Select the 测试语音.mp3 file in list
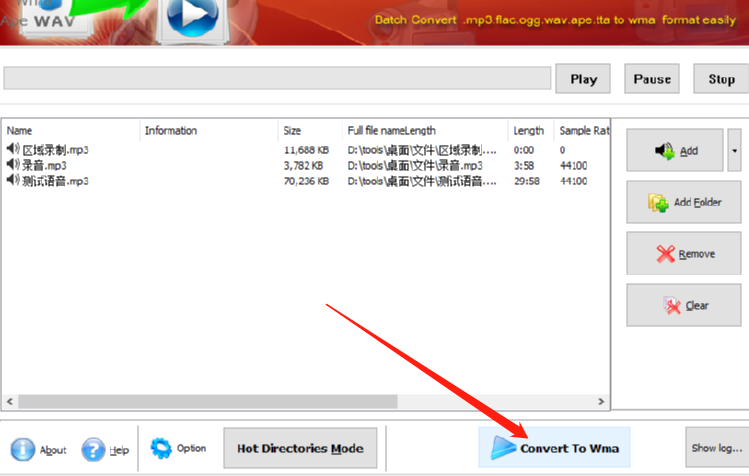Image resolution: width=749 pixels, height=476 pixels. tap(306, 181)
